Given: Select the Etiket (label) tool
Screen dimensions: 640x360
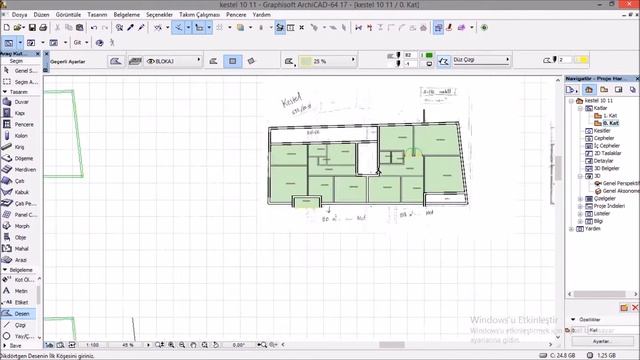Looking at the screenshot, I should tap(19, 302).
